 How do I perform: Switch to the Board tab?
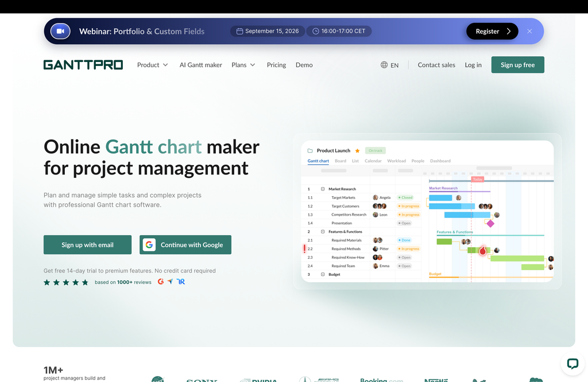click(x=341, y=161)
